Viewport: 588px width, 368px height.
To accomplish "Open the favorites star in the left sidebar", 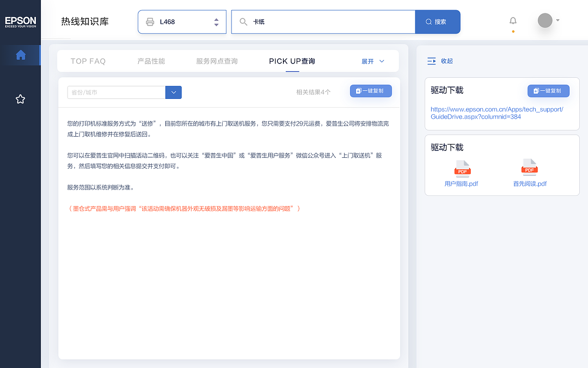I will (x=20, y=99).
